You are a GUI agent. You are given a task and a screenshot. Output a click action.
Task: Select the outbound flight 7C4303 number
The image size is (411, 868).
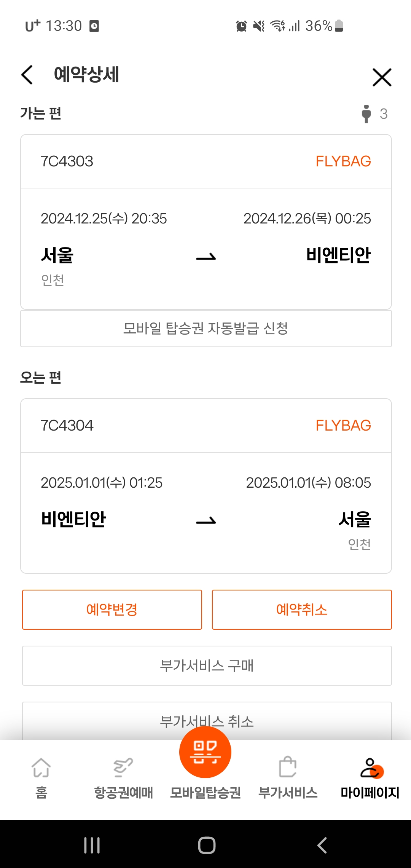(67, 161)
